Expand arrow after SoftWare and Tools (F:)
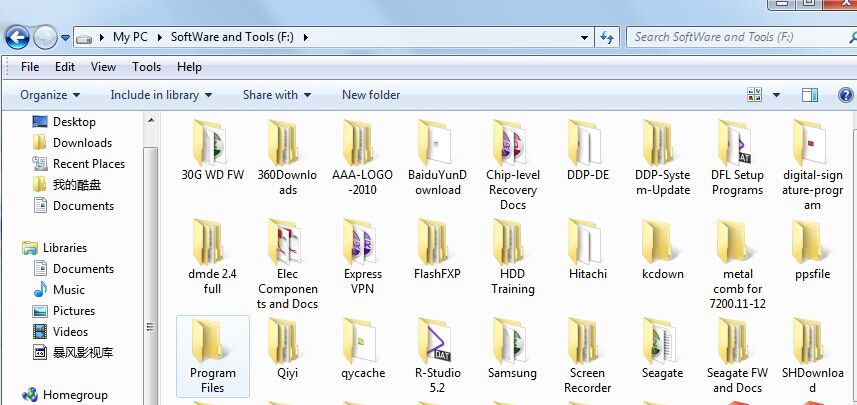Viewport: 857px width, 405px height. 306,37
